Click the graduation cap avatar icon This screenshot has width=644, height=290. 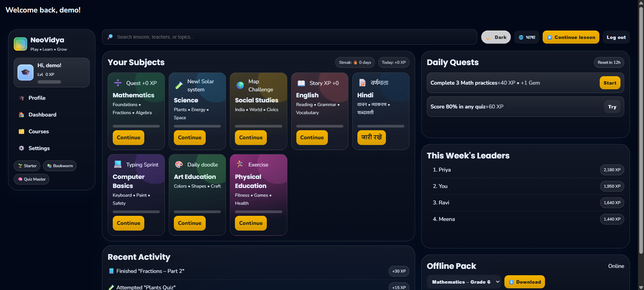click(x=26, y=72)
